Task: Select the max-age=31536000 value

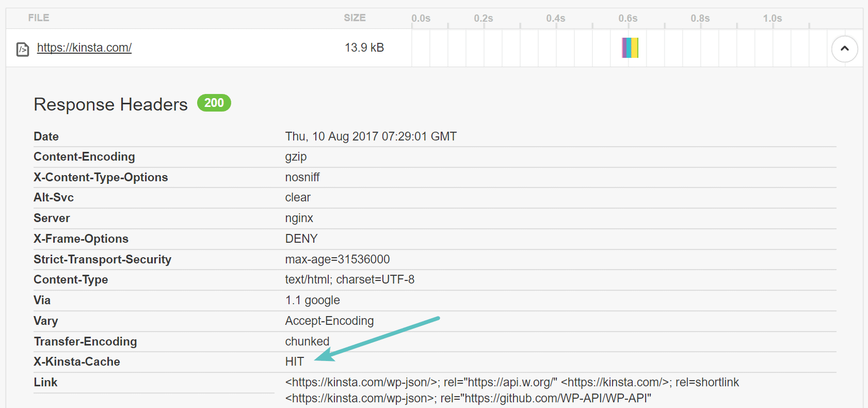Action: tap(337, 259)
